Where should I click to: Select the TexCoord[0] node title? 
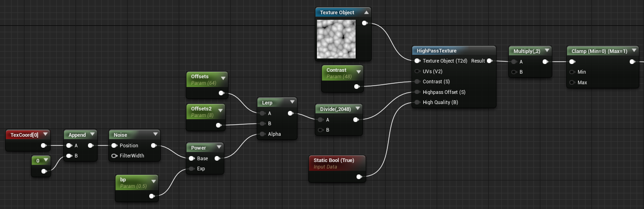pos(24,135)
